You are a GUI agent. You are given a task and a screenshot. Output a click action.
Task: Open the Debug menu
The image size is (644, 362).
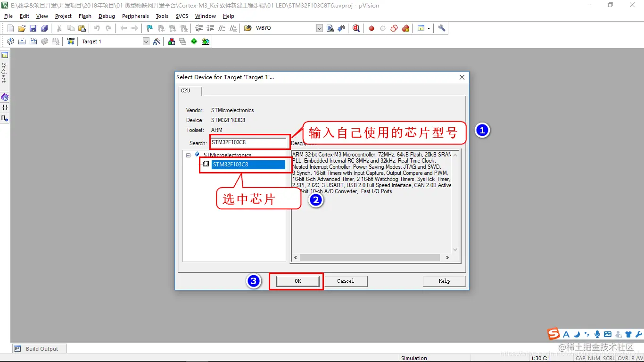coord(107,16)
